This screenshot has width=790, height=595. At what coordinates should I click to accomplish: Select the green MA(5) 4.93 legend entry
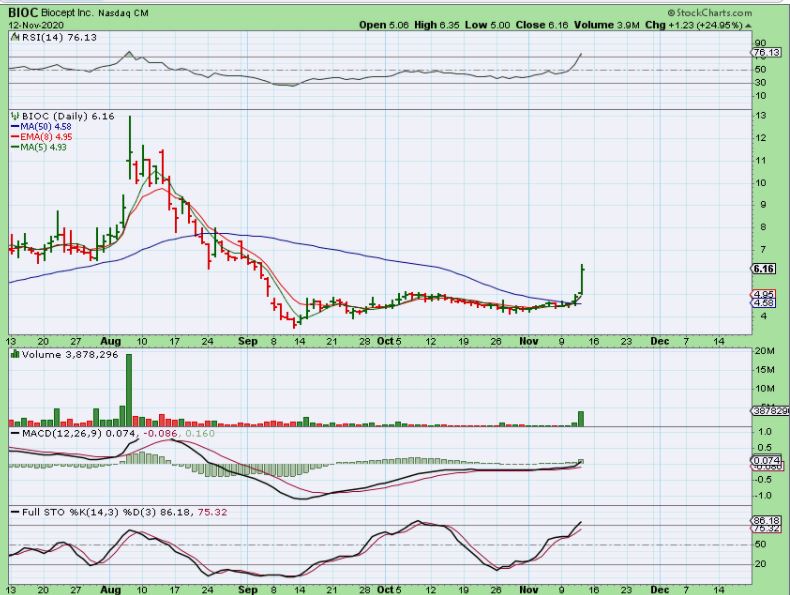tap(39, 147)
